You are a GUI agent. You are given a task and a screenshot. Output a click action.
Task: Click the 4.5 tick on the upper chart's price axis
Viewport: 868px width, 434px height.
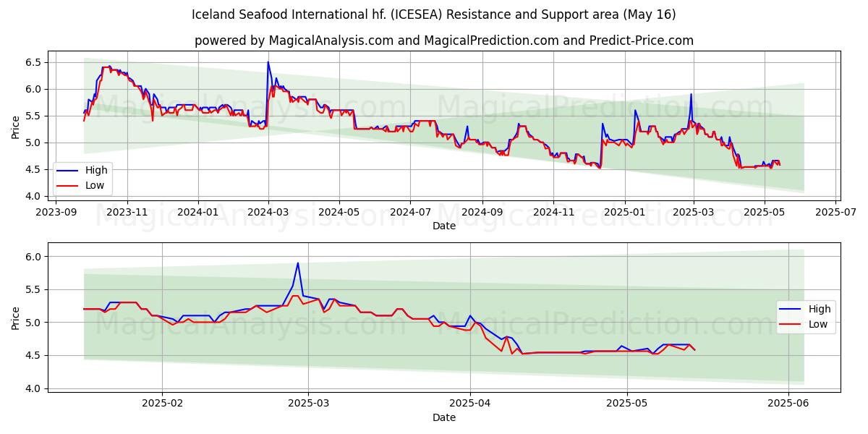(35, 169)
